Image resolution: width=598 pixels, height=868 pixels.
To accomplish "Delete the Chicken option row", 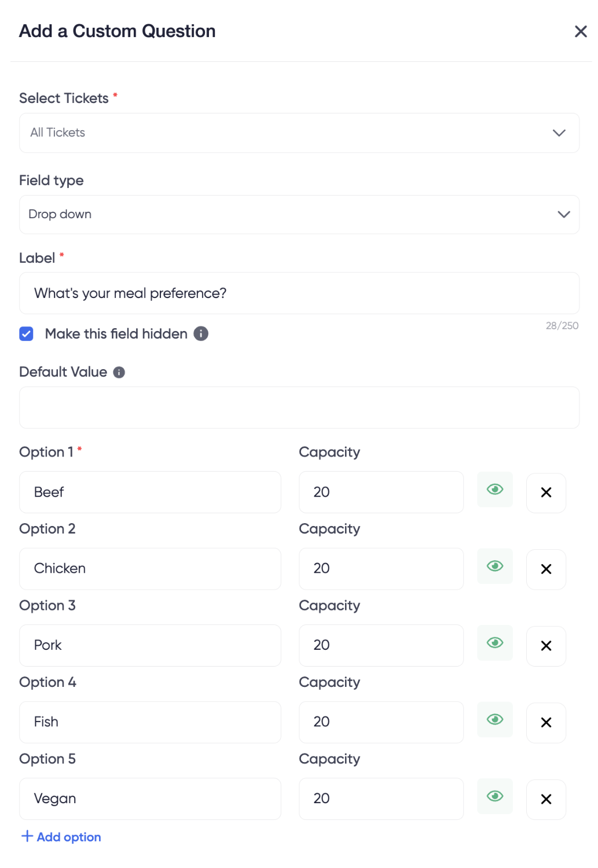I will click(546, 569).
